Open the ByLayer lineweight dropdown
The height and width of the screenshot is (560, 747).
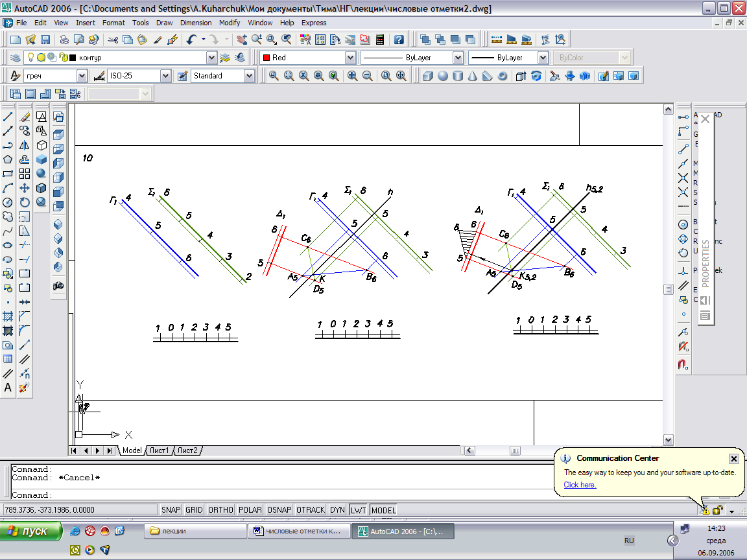pos(543,58)
